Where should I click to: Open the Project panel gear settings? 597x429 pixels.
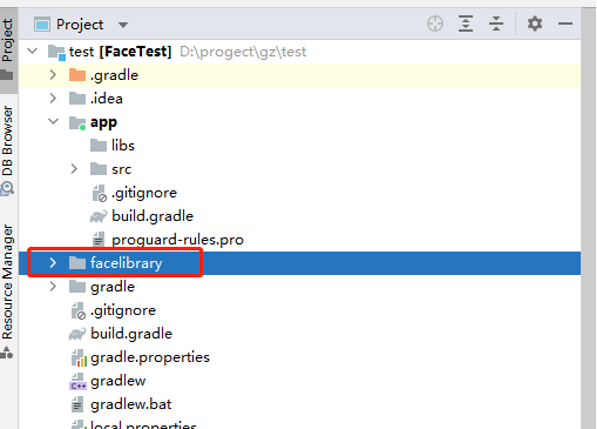535,24
